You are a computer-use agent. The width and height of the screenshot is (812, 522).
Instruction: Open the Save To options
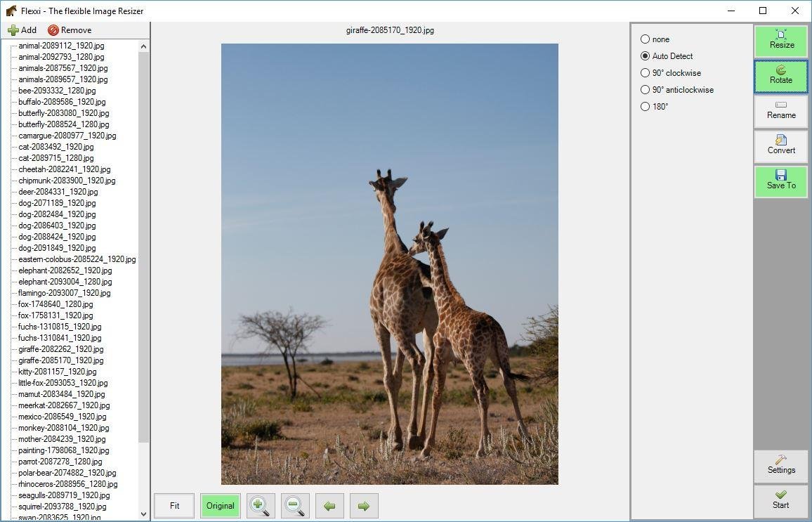point(781,182)
